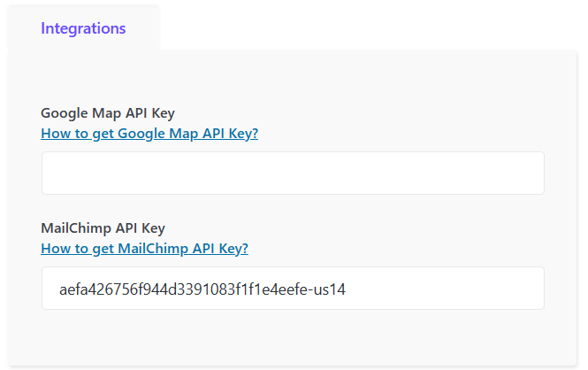588x370 pixels.
Task: Click the blank input under Google Map link
Action: pyautogui.click(x=293, y=173)
